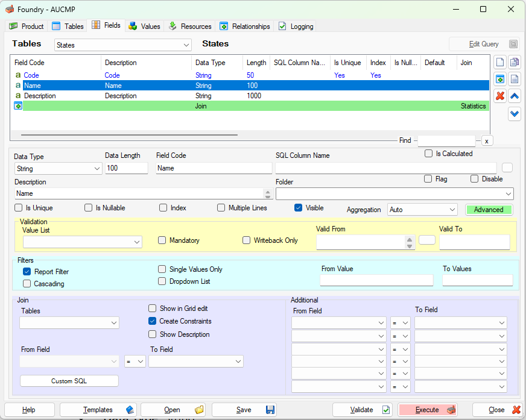Click the Edit Query icon
The width and height of the screenshot is (526, 420).
coord(513,44)
